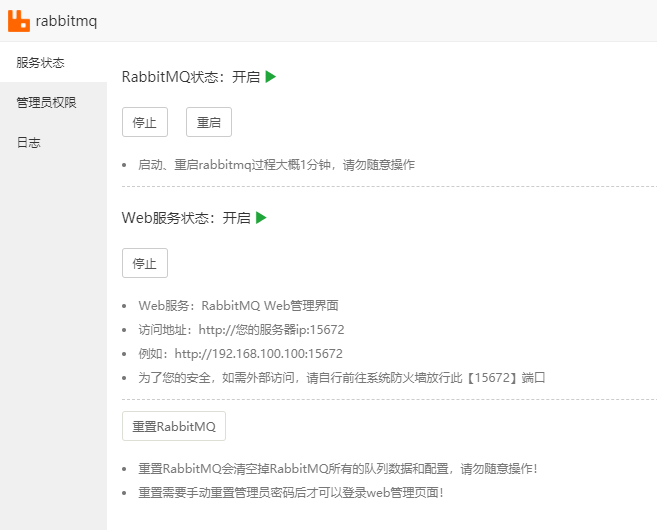Viewport: 657px width, 530px height.
Task: Click the warning 重置RabbitMQ会清空掉RabbitMQ所有的队列数据
Action: [x=338, y=468]
